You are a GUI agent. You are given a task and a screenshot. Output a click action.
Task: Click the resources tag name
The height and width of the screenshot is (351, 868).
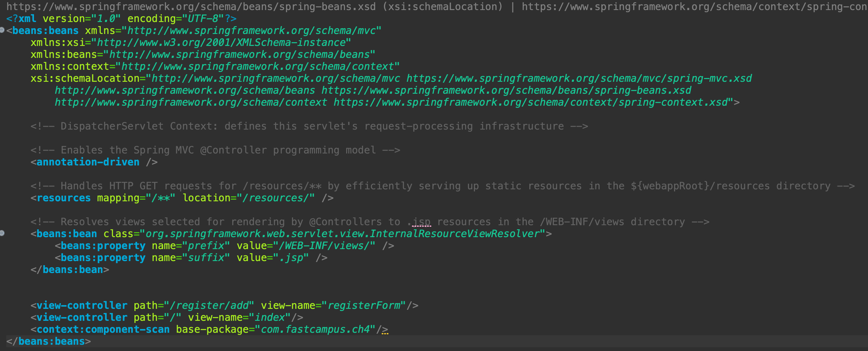point(63,198)
